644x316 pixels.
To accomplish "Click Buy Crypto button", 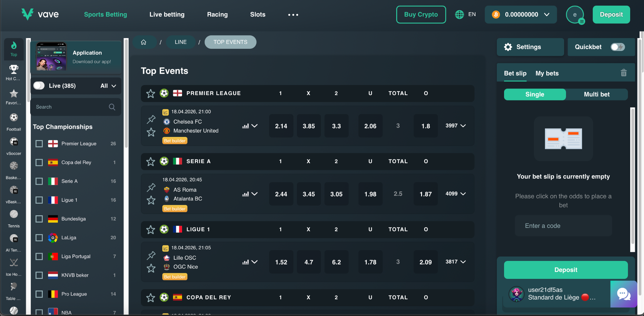I will 421,14.
